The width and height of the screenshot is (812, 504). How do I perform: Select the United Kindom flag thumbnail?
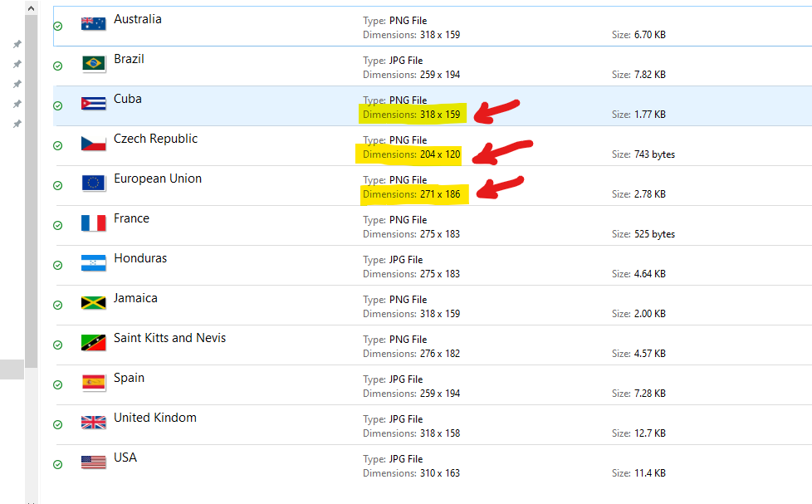[x=94, y=422]
